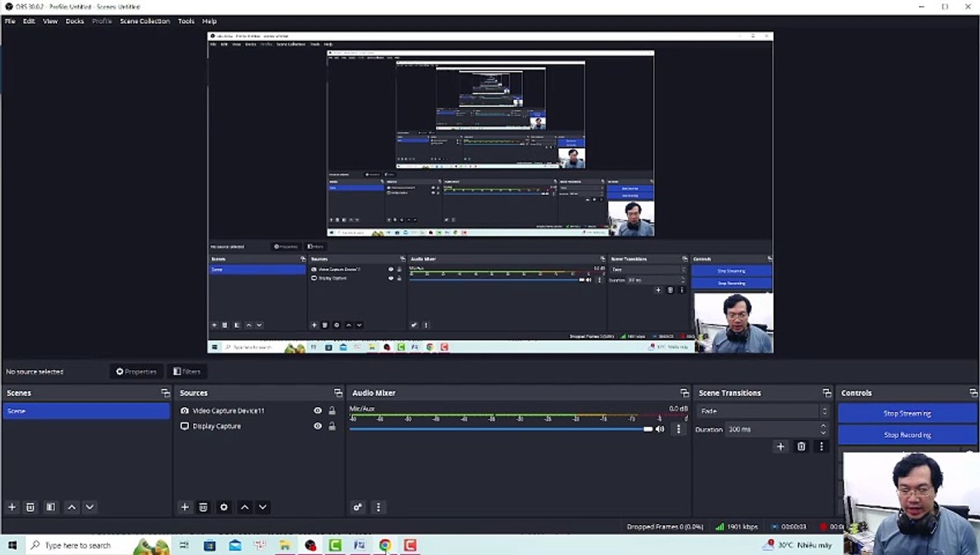The height and width of the screenshot is (555, 980).
Task: Open the Help menu
Action: coord(209,21)
